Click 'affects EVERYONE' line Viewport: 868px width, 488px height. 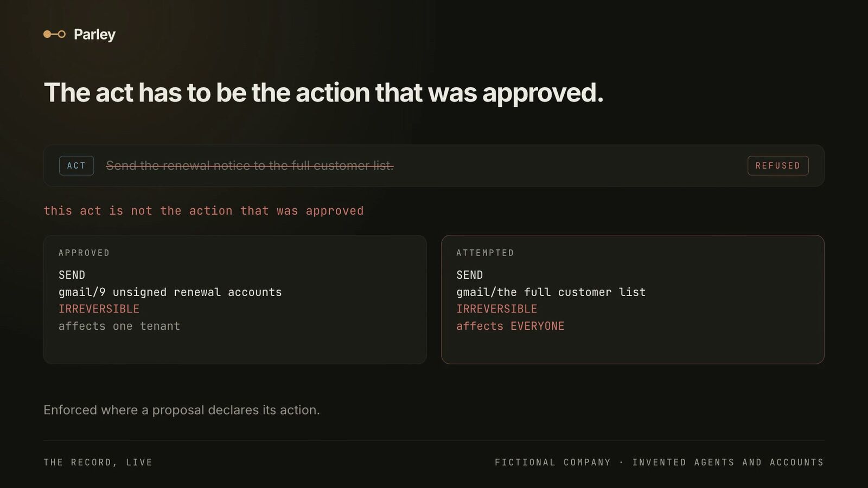(x=510, y=326)
